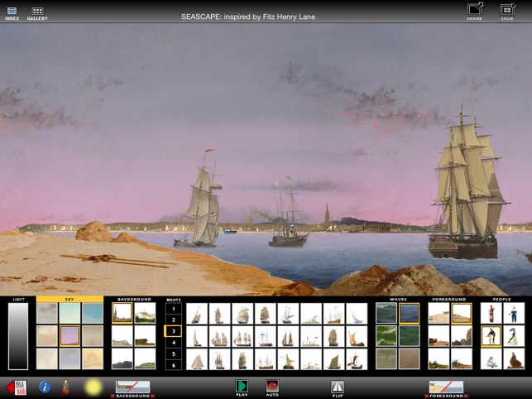Open the Index menu icon

12,13
